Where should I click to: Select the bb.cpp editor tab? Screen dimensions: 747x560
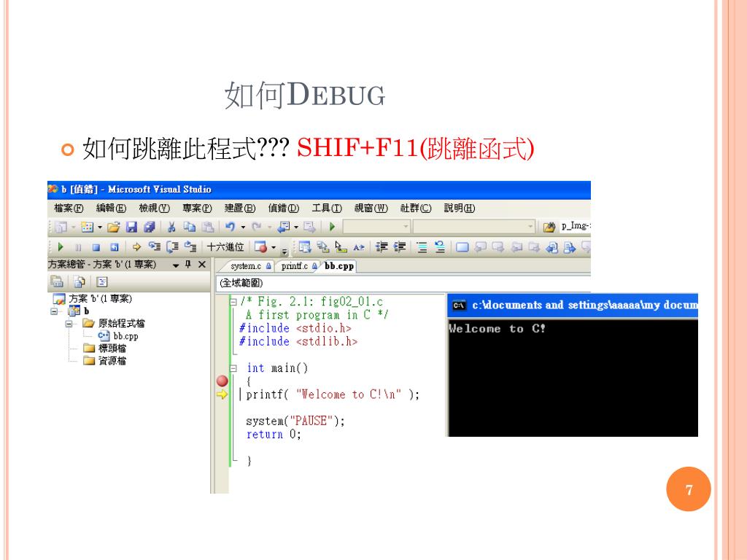(339, 266)
